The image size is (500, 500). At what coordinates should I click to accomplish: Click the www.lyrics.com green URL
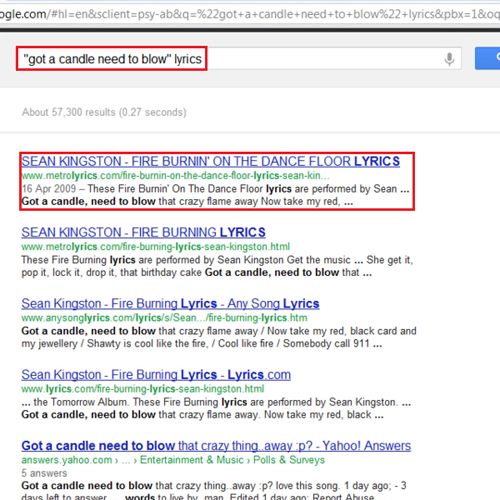coord(143,389)
